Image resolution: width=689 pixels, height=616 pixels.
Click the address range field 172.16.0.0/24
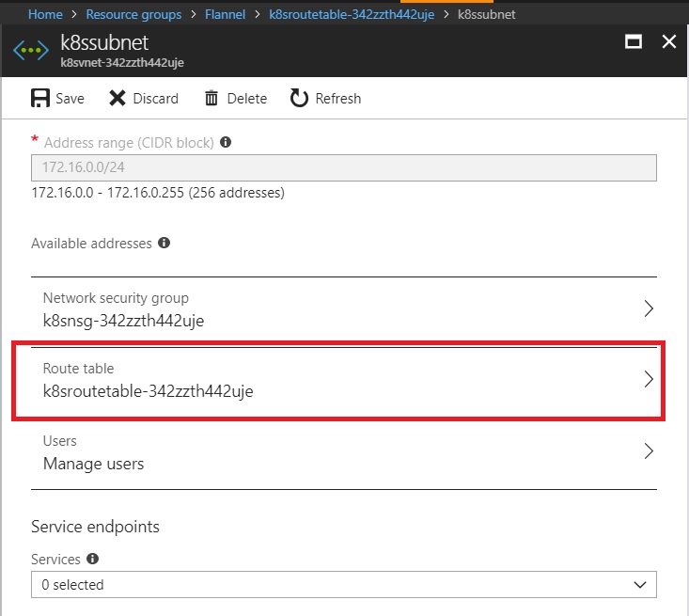(x=344, y=167)
